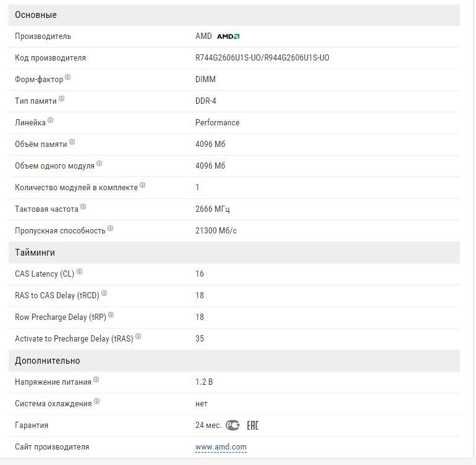Show the hint for Пропускная способность
Image resolution: width=476 pixels, height=465 pixels.
[x=110, y=228]
